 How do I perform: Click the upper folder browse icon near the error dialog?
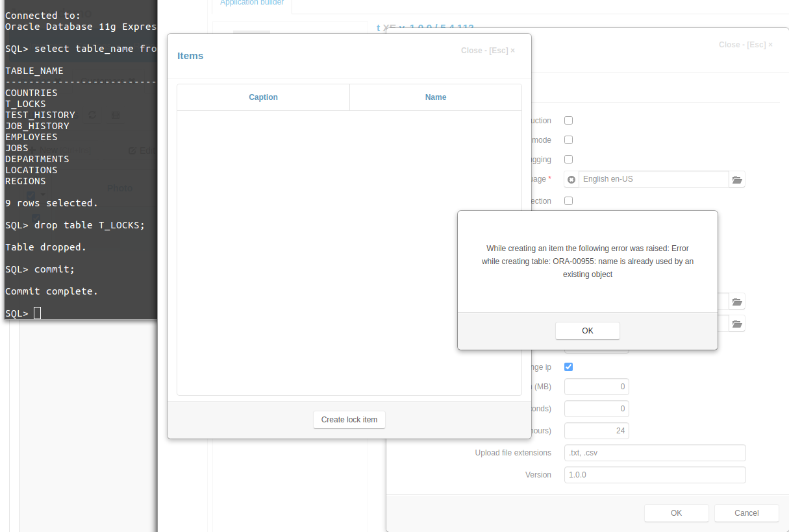click(x=737, y=301)
